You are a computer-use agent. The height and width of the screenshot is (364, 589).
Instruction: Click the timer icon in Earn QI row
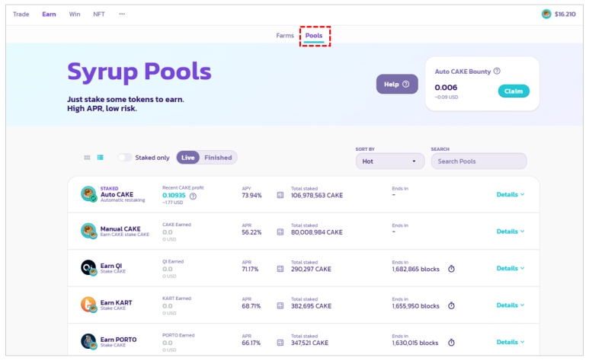click(x=452, y=269)
